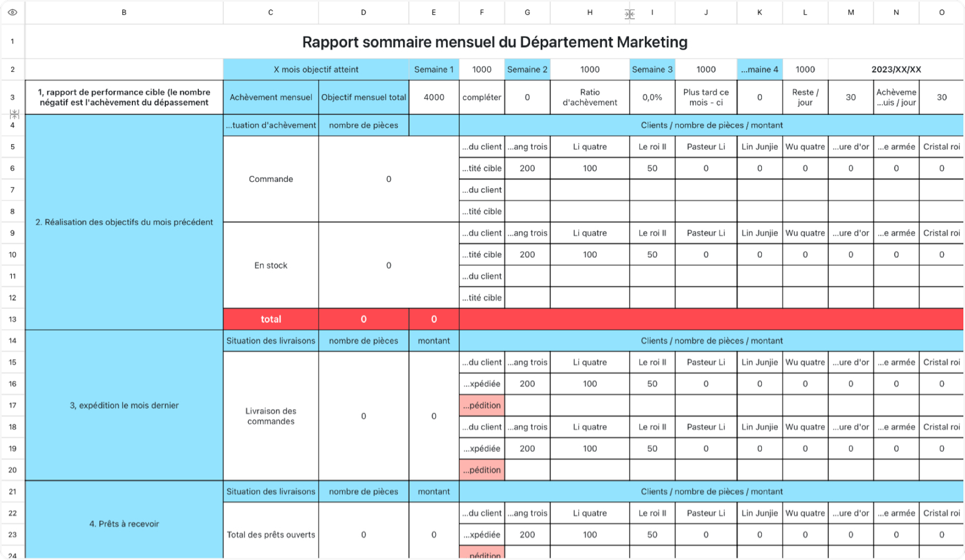The width and height of the screenshot is (965, 560).
Task: Click the red "total" cell
Action: point(271,319)
